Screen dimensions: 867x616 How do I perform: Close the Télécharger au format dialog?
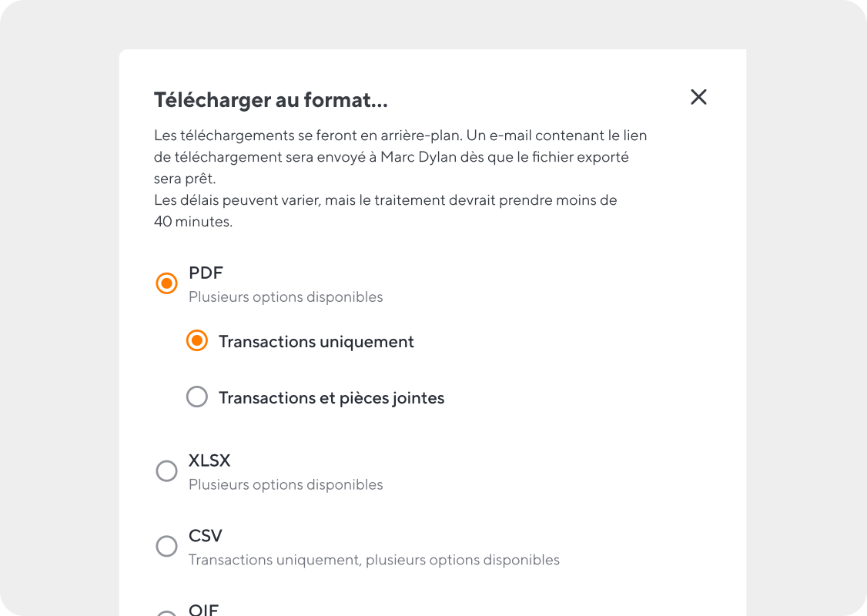point(698,97)
